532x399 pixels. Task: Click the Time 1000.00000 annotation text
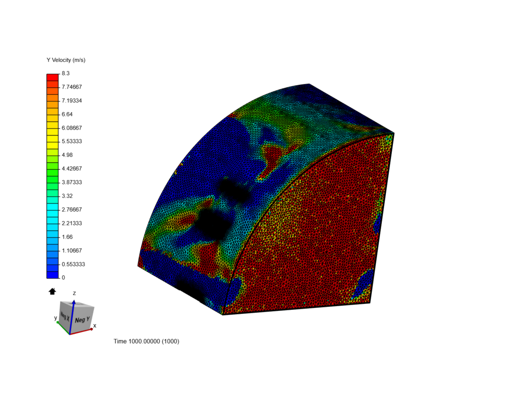point(147,341)
